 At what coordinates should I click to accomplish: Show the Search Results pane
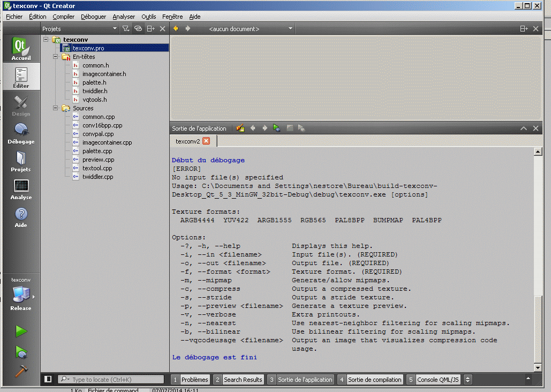click(x=239, y=379)
